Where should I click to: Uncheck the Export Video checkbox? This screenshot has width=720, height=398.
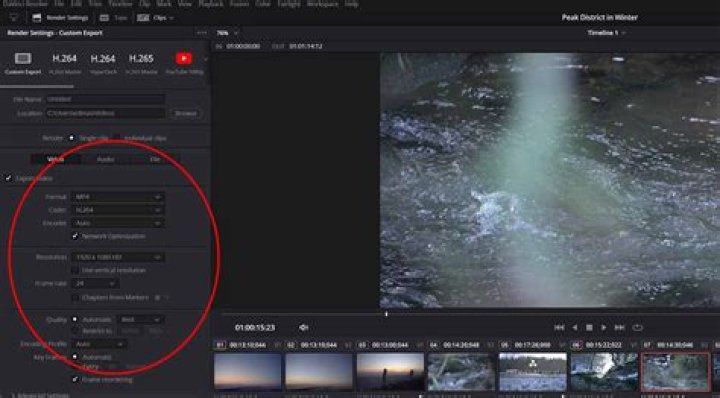[x=8, y=178]
